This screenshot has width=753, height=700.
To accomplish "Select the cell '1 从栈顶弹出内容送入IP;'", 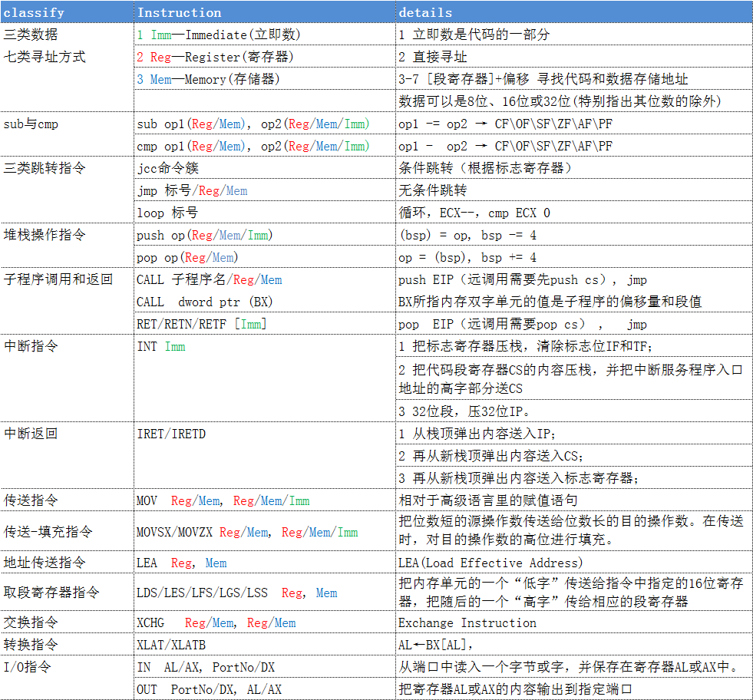I will (x=574, y=433).
